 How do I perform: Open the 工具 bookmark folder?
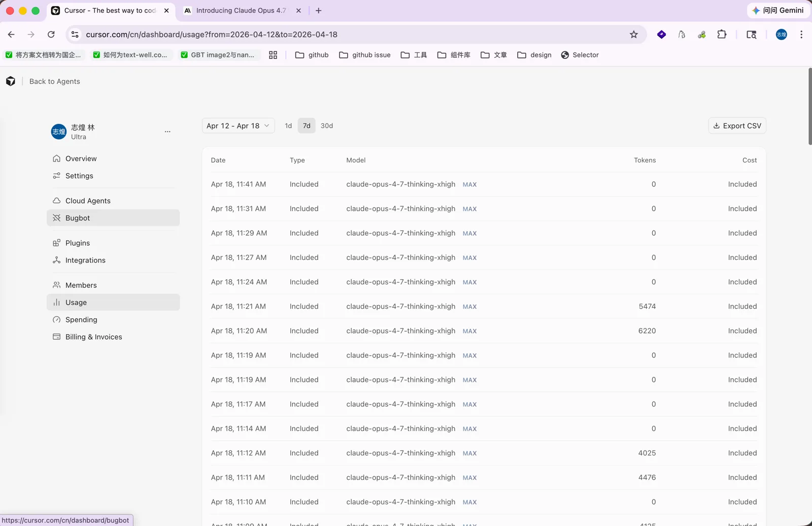coord(414,55)
